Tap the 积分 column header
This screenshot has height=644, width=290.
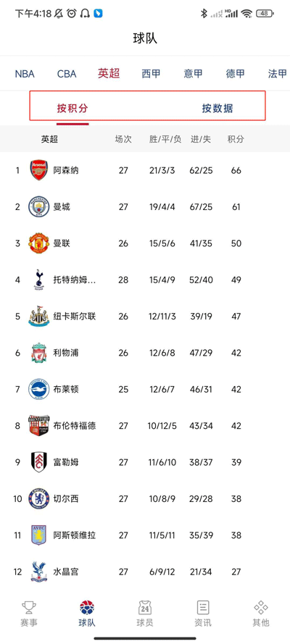click(x=236, y=139)
